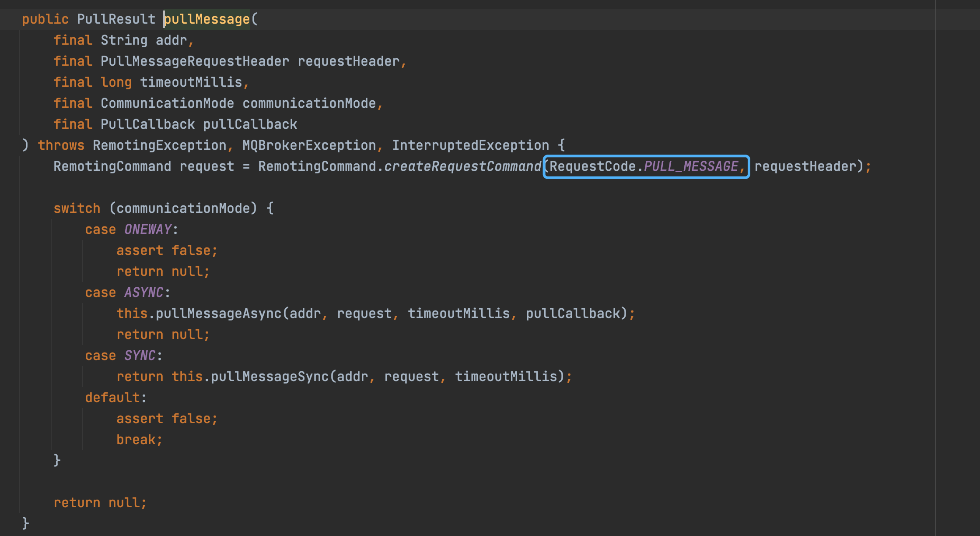Click the switch keyword
The height and width of the screenshot is (536, 980).
[77, 208]
